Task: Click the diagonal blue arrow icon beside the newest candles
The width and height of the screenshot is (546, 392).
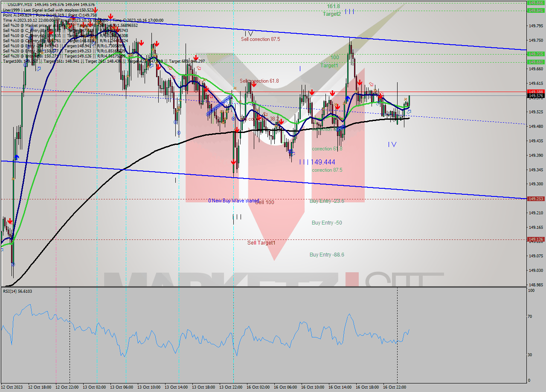Action: click(x=409, y=112)
